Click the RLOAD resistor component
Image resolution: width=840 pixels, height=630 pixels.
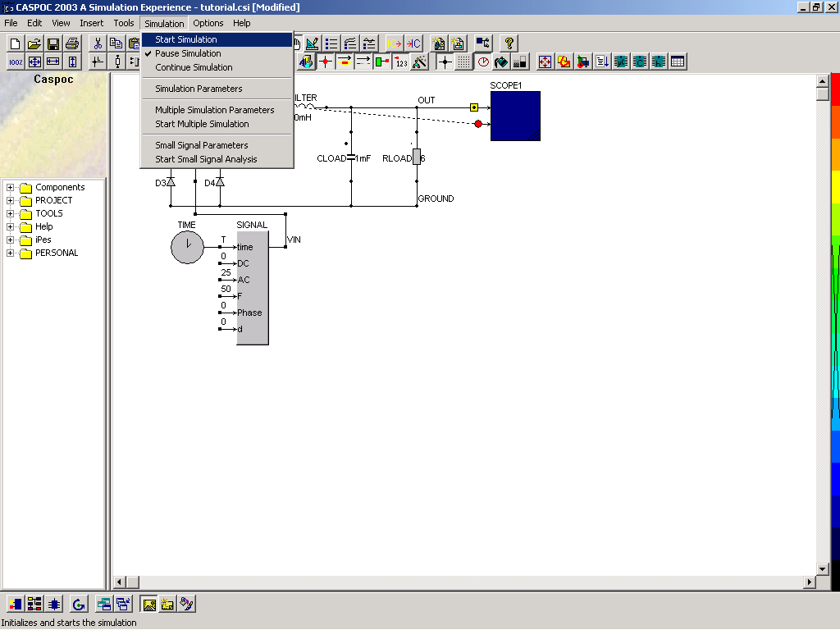point(417,157)
